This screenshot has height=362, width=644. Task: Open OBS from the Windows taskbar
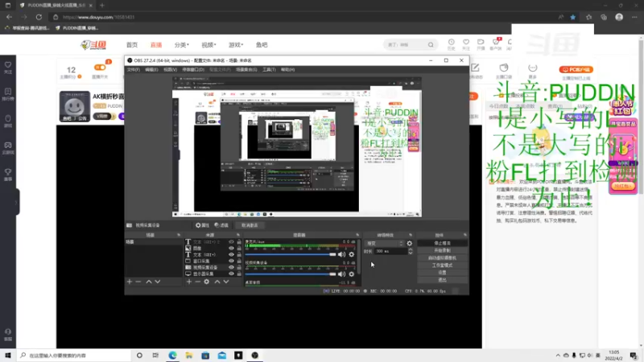(254, 356)
